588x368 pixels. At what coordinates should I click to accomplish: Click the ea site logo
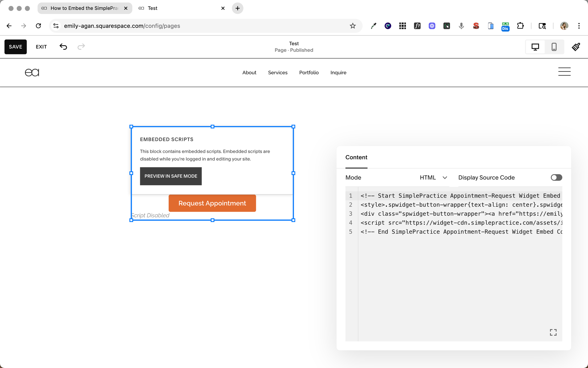32,72
